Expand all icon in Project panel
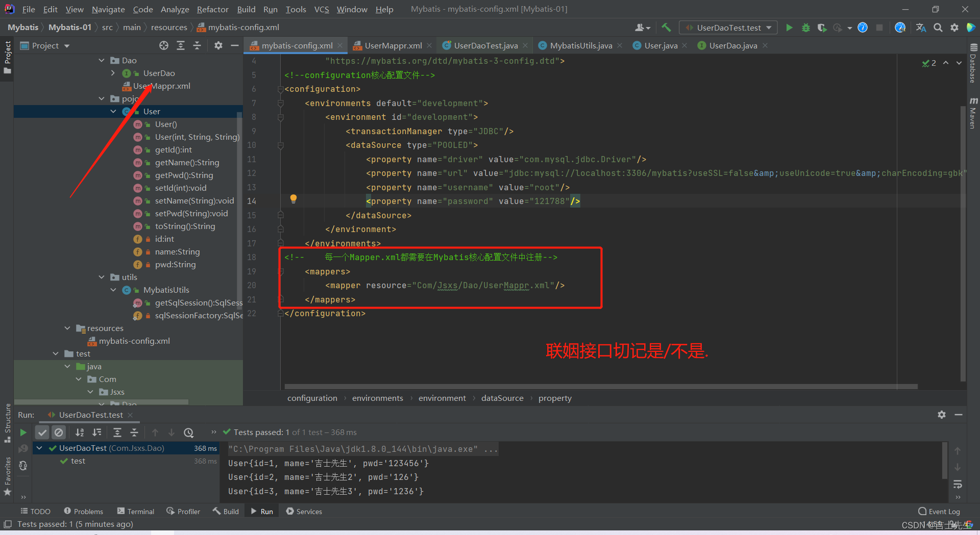Viewport: 980px width, 535px height. 180,45
